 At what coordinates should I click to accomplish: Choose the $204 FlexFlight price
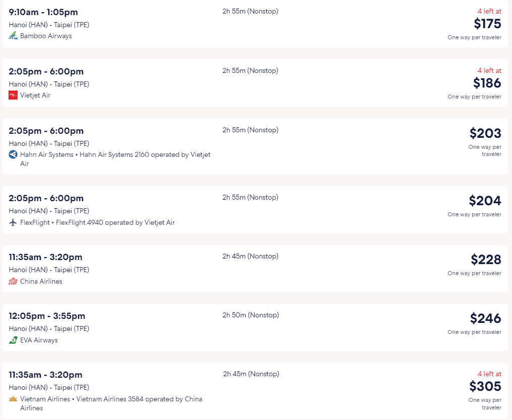point(485,201)
